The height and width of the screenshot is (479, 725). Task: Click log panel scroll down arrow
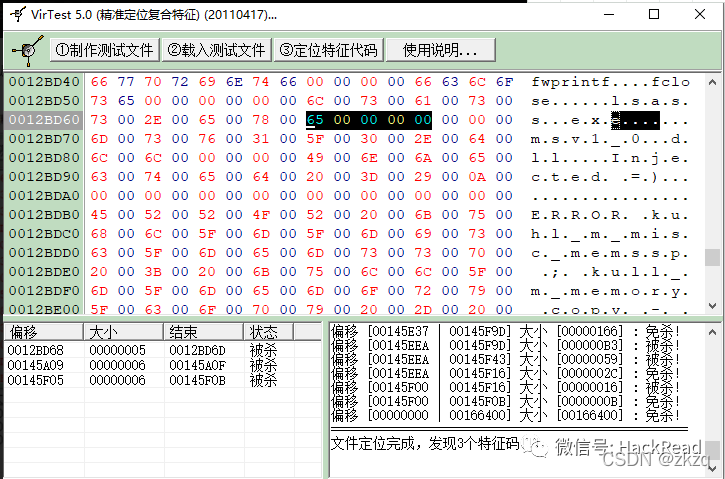coord(712,470)
